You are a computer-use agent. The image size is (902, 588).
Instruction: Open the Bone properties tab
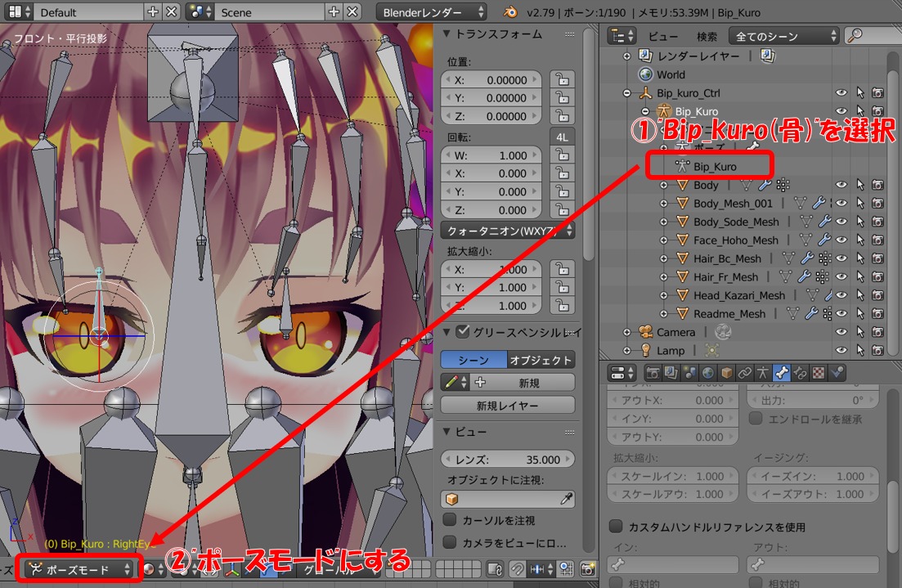pyautogui.click(x=782, y=373)
